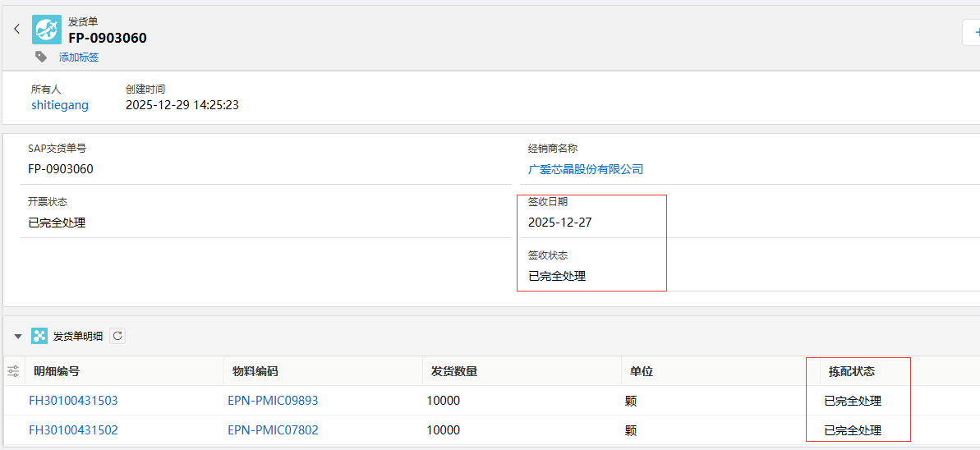Click the back arrow chevron
Image resolution: width=980 pixels, height=450 pixels.
[x=16, y=29]
